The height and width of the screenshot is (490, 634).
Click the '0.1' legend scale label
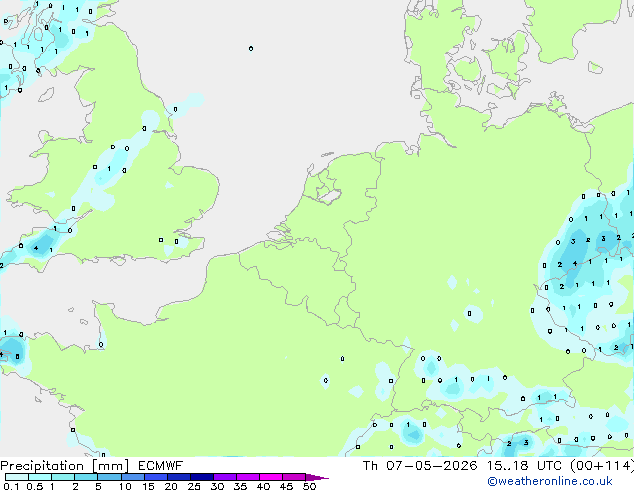[x=11, y=486]
